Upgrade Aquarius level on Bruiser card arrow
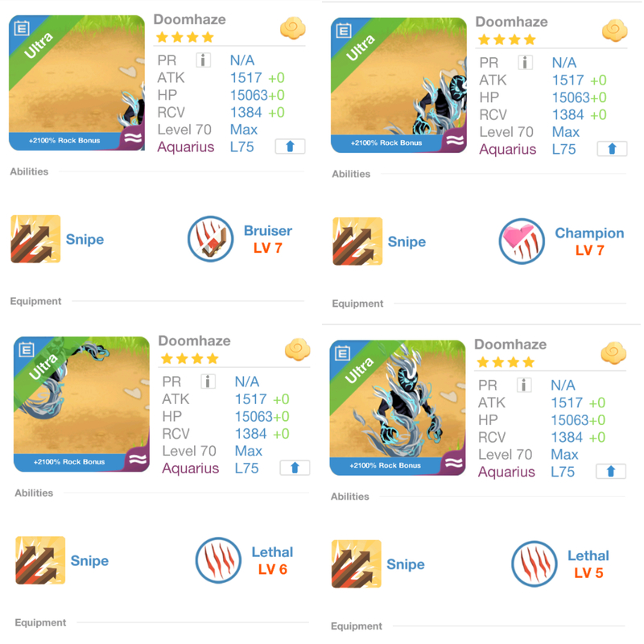The height and width of the screenshot is (644, 644). tap(290, 147)
